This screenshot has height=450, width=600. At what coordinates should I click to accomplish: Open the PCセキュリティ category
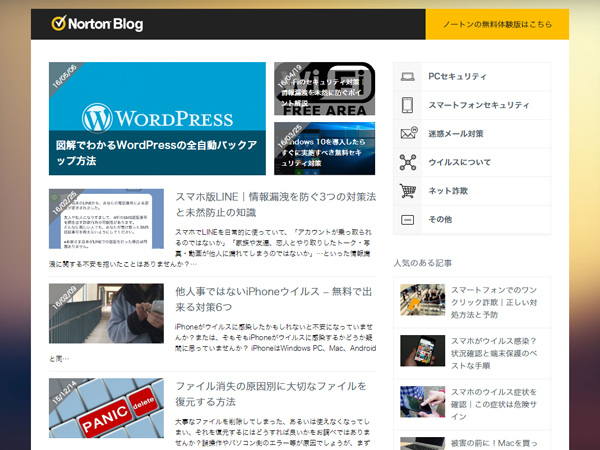click(x=472, y=77)
